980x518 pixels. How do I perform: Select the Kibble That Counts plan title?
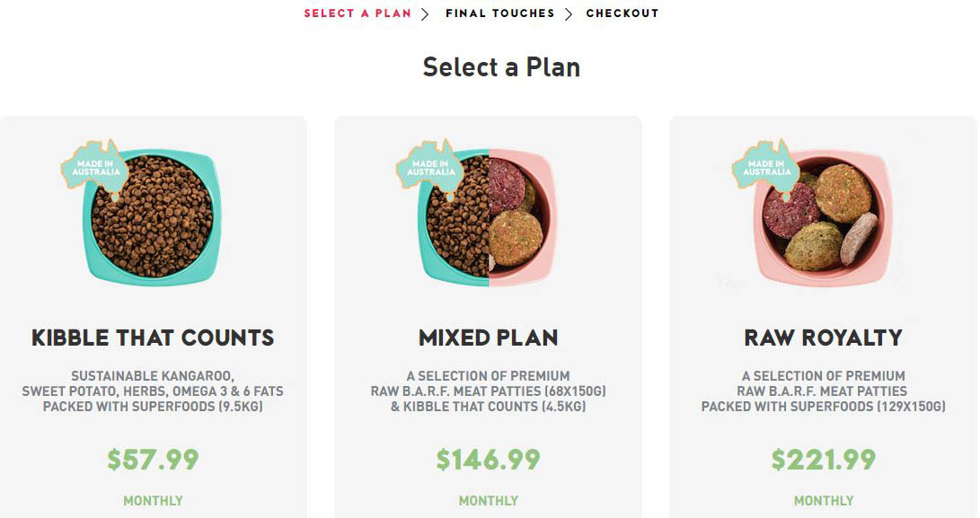point(153,338)
